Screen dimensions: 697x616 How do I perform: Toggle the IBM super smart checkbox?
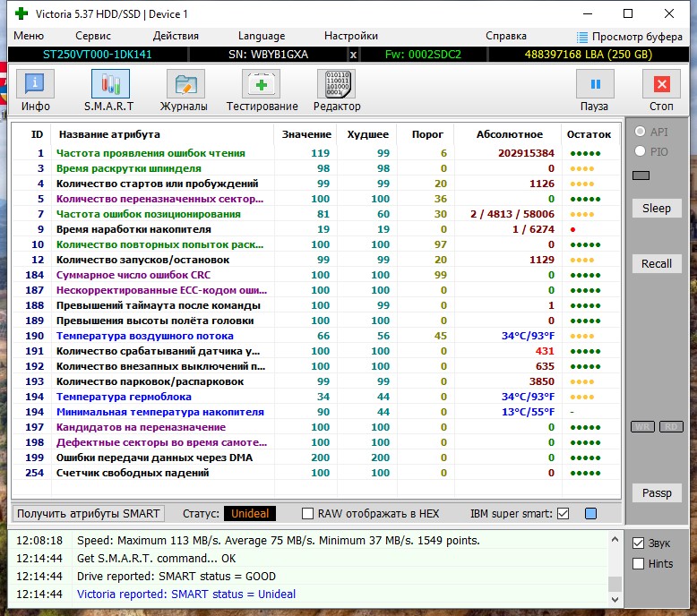pos(563,513)
